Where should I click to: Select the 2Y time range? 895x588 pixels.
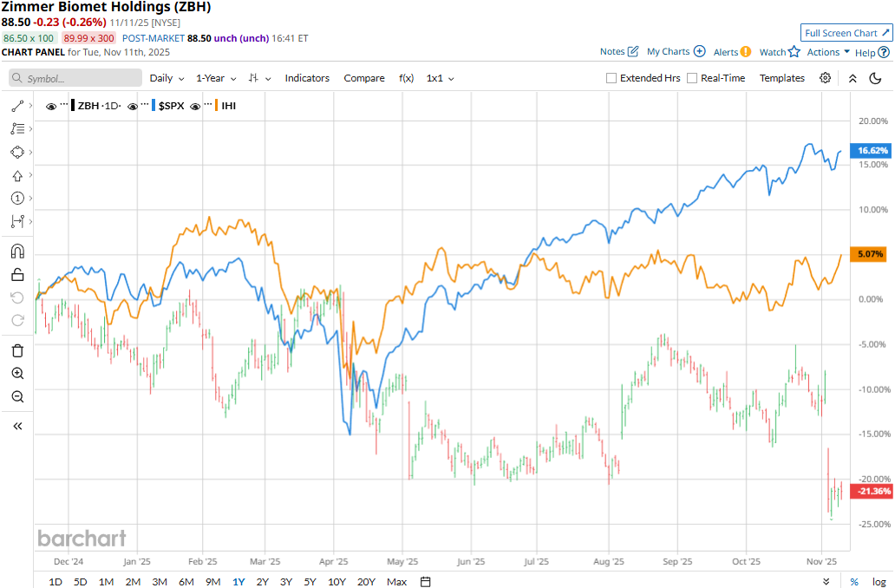tap(262, 582)
